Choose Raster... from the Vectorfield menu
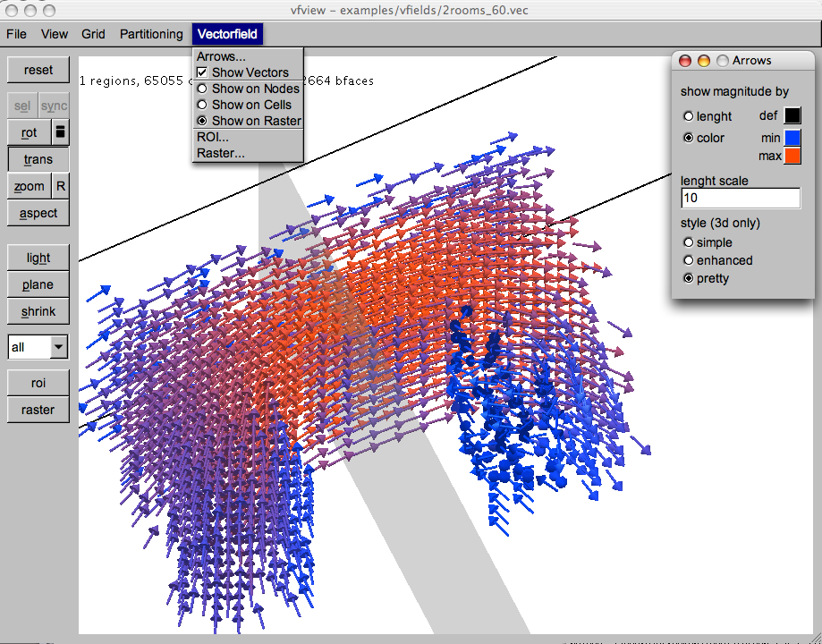 pyautogui.click(x=220, y=153)
